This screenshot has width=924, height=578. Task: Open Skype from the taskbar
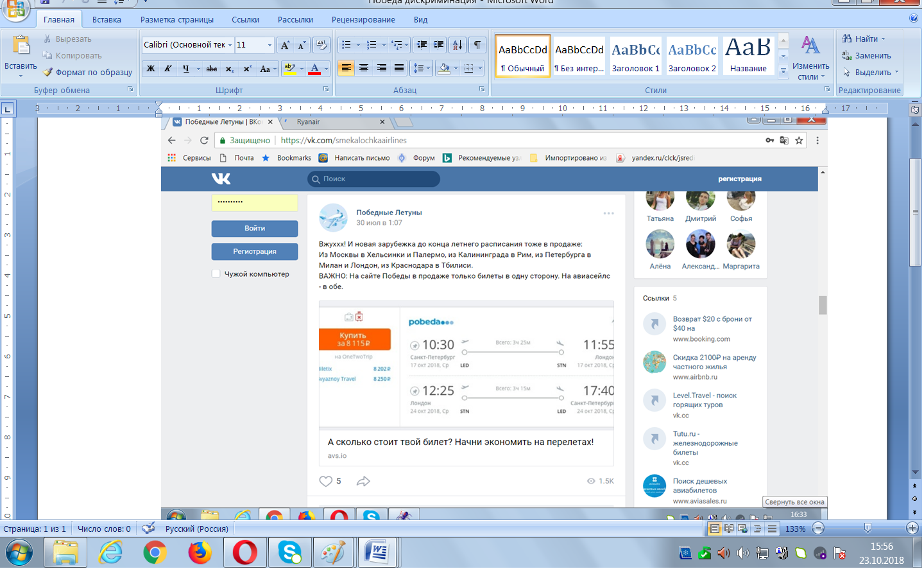[x=290, y=552]
